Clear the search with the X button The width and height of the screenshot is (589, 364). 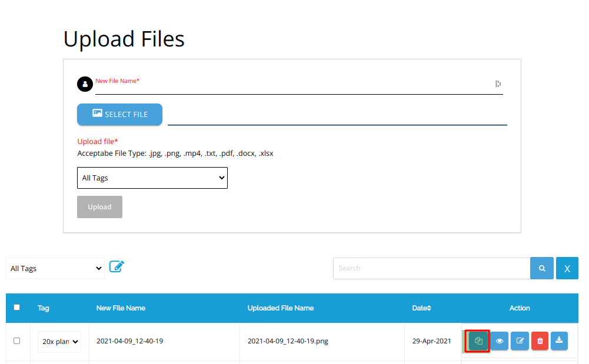567,268
